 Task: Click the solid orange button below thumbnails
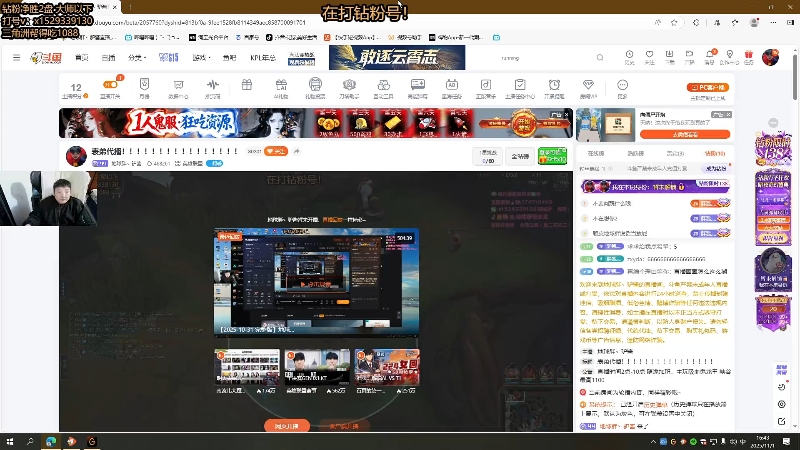pyautogui.click(x=287, y=426)
